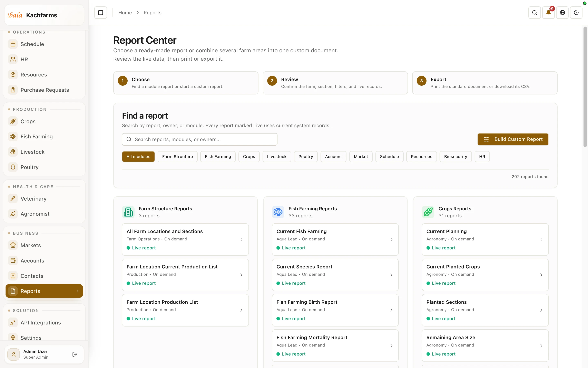This screenshot has width=588, height=368.
Task: Open Accounts sidebar item
Action: [44, 261]
